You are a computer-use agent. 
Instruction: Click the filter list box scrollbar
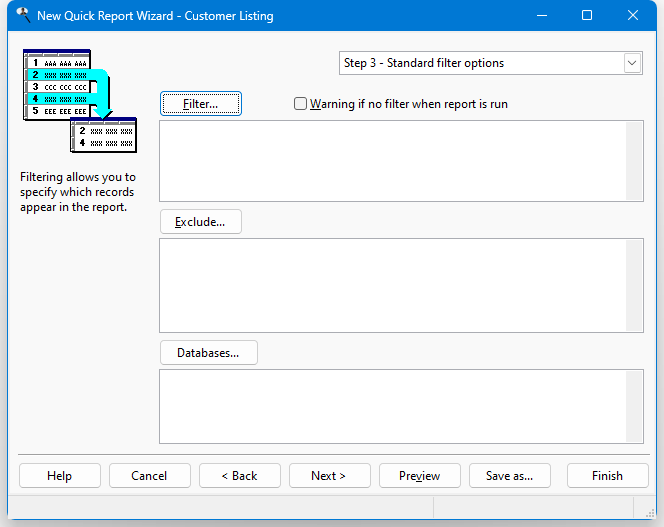(x=634, y=161)
